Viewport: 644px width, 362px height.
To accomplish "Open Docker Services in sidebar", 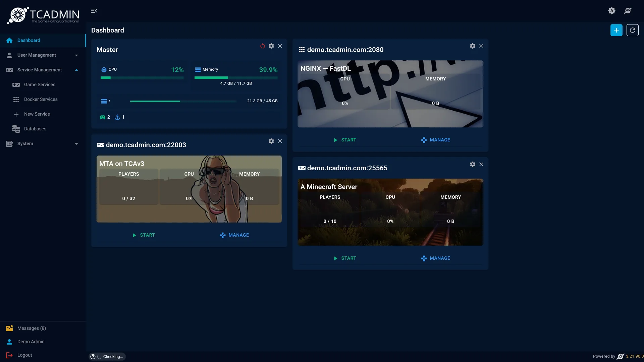I will pos(43,99).
